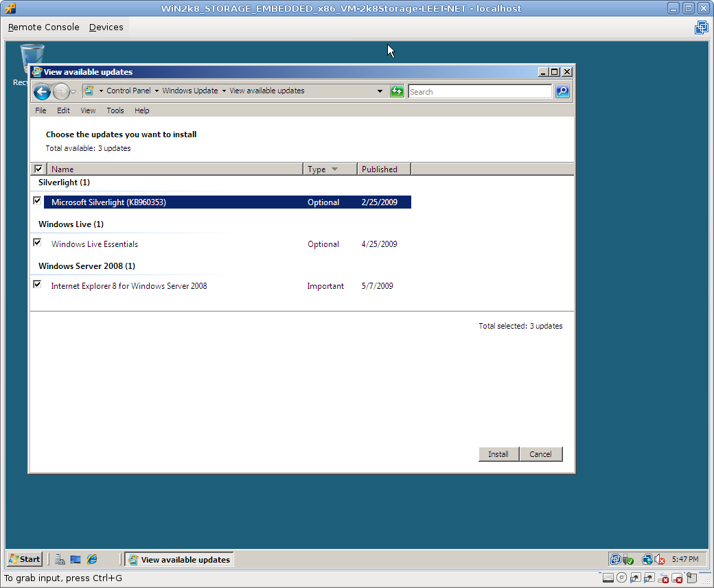The width and height of the screenshot is (714, 588).
Task: Open Server Manager from Quick Launch
Action: 60,559
